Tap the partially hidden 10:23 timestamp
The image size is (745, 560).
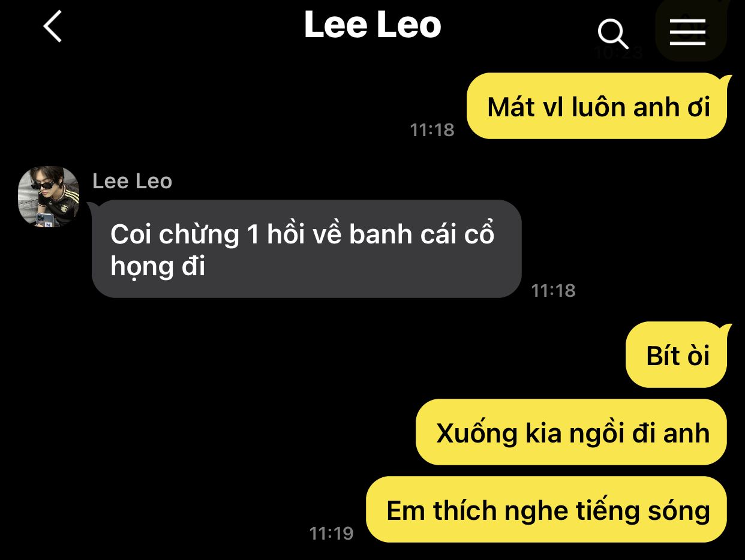tap(618, 53)
